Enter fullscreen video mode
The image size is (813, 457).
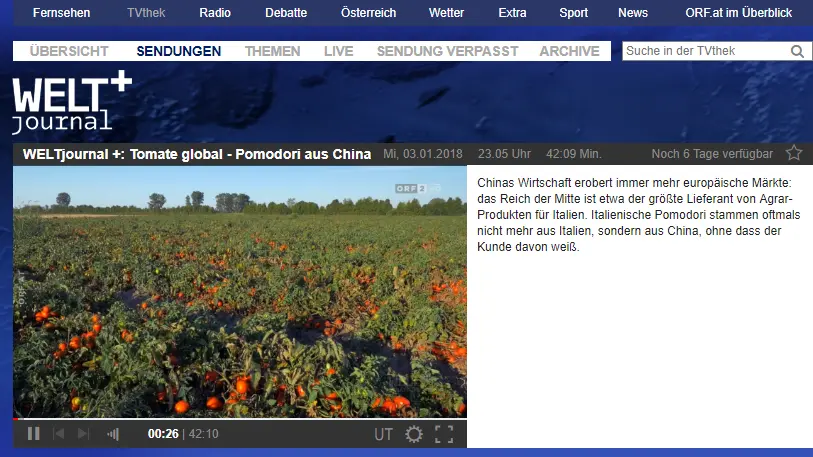(444, 434)
